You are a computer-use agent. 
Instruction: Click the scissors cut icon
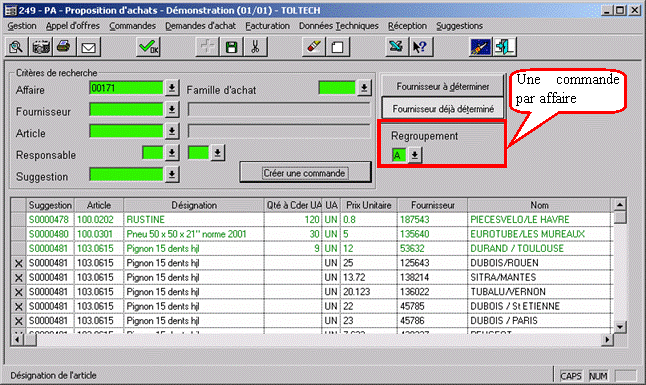pos(255,47)
